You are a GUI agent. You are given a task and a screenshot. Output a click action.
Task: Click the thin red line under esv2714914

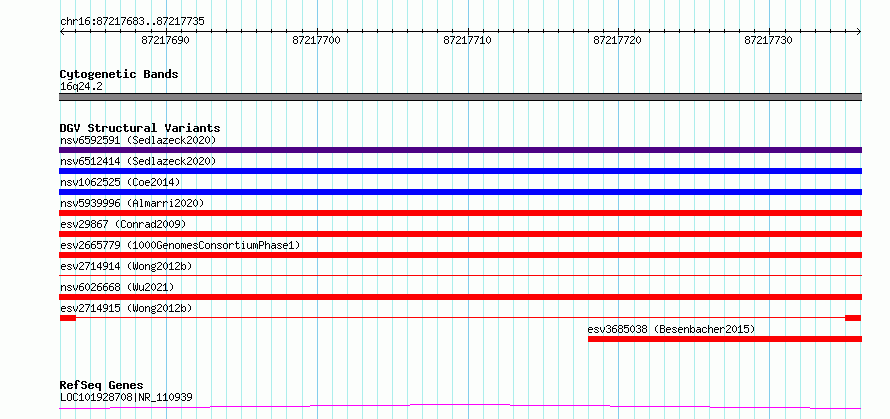[x=460, y=275]
